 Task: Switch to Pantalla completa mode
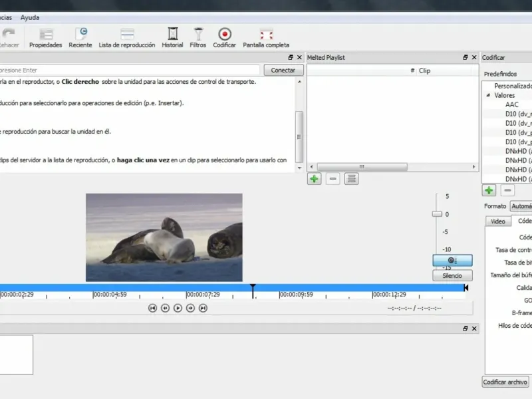click(266, 37)
